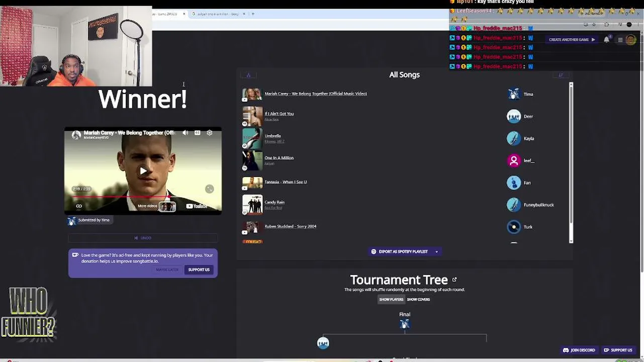Screen dimensions: 644x362
Task: Click the left icon button beside All Songs
Action: pos(248,75)
